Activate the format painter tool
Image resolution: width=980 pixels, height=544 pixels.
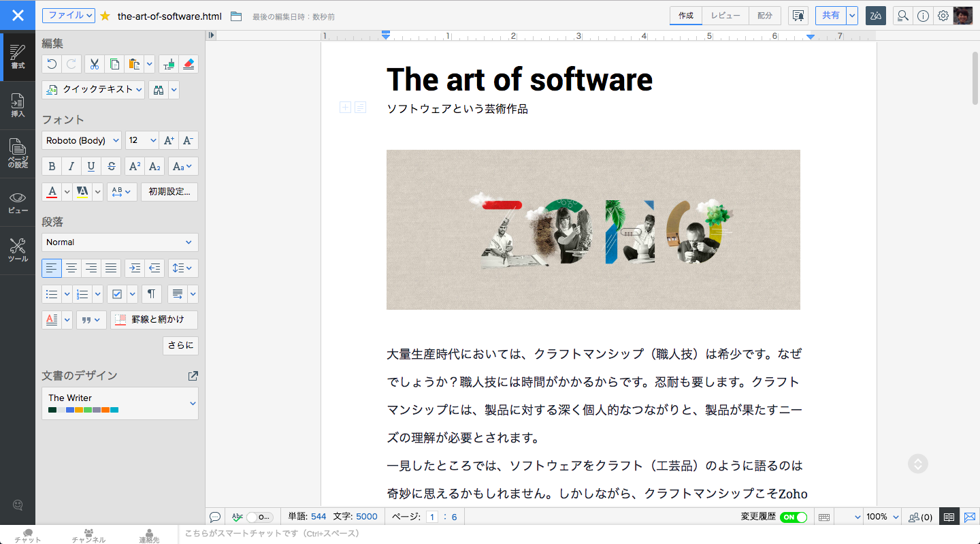point(169,64)
